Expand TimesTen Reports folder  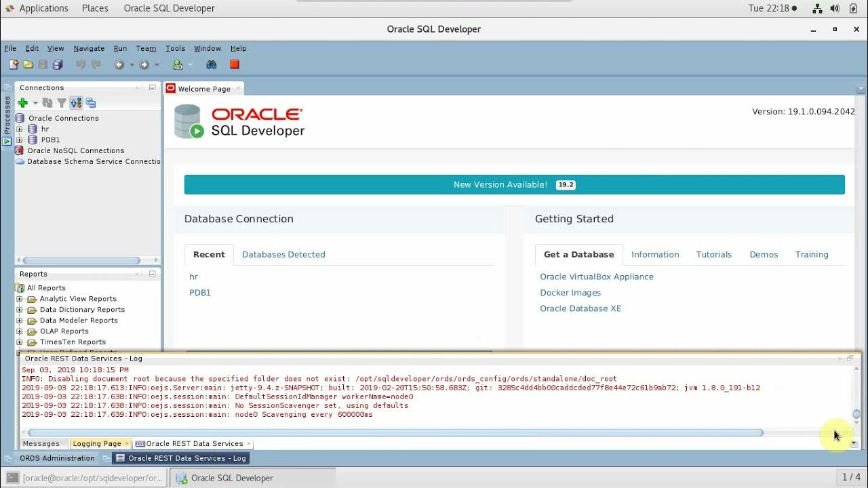(20, 342)
